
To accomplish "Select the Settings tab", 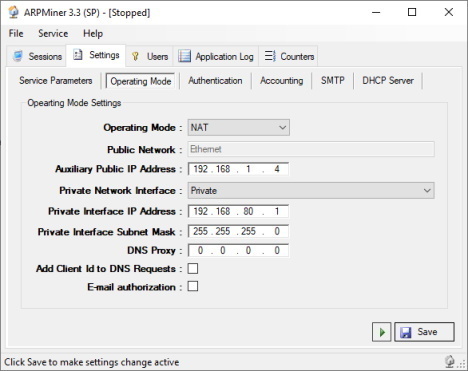I will pyautogui.click(x=96, y=55).
